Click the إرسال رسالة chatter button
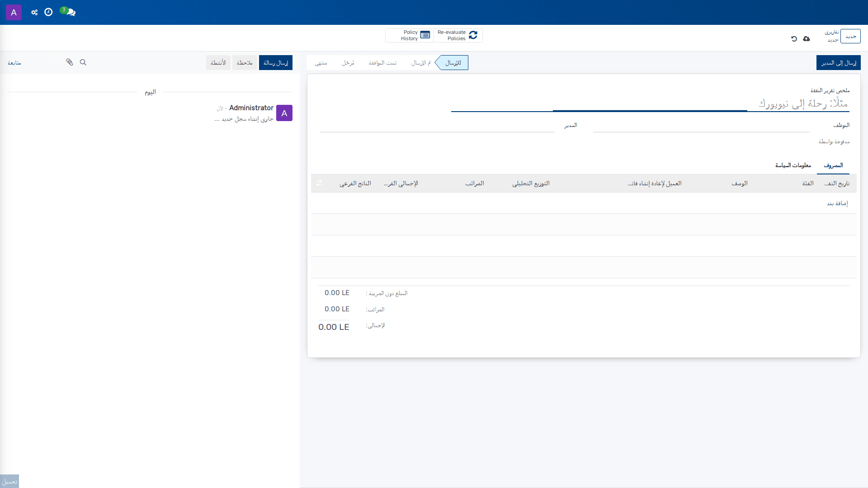Viewport: 868px width, 488px height. (276, 63)
